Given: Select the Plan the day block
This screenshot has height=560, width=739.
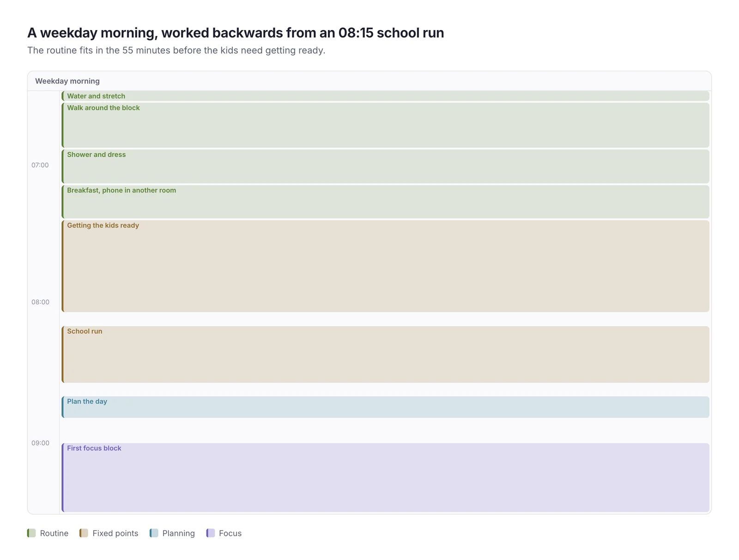Looking at the screenshot, I should pyautogui.click(x=385, y=407).
